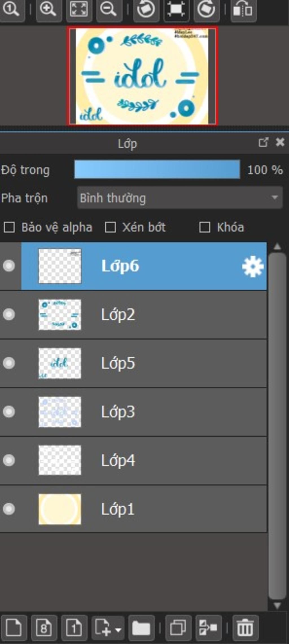
Task: Hide the Lớp2 layer visibility dot
Action: 9,314
